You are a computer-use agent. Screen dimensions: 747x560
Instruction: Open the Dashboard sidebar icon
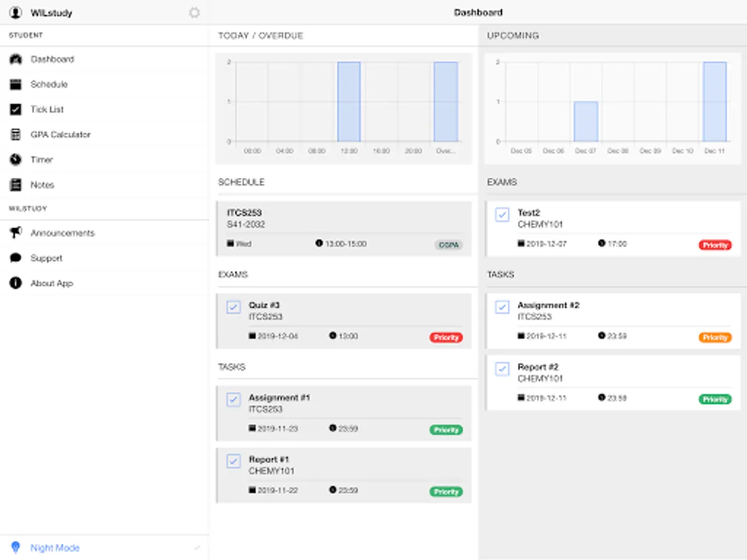click(16, 59)
